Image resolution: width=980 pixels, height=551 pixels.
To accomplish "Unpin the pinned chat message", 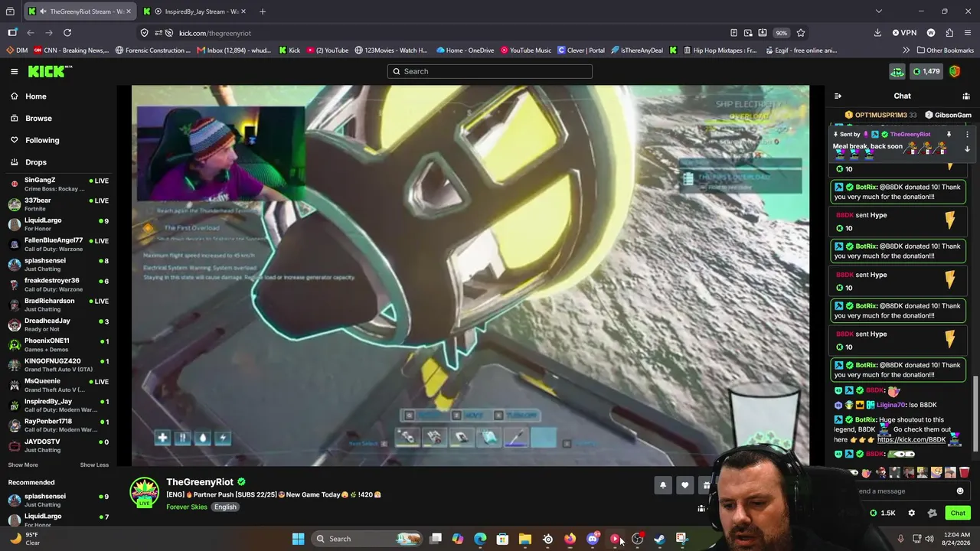I will [x=949, y=135].
